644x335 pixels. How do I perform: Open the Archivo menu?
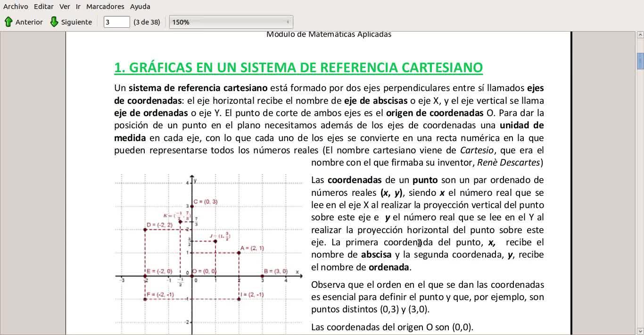[16, 7]
